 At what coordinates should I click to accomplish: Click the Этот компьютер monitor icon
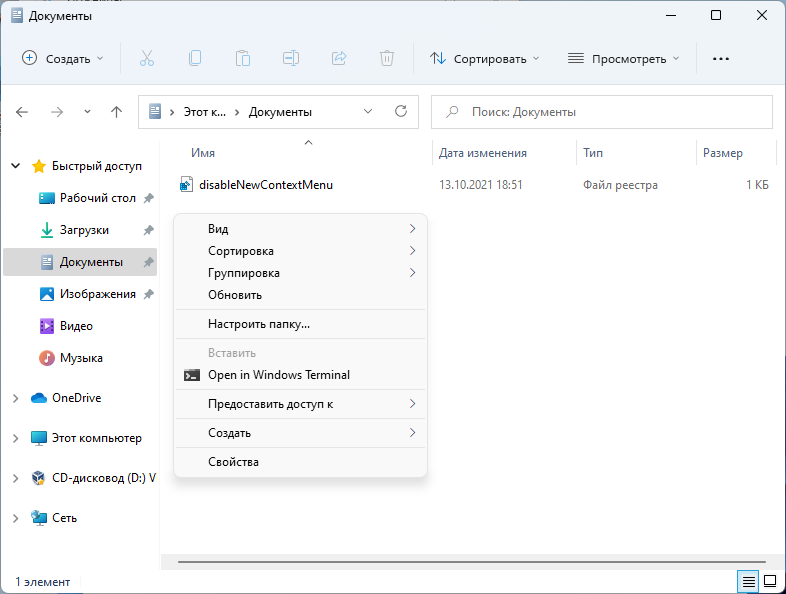[x=39, y=438]
